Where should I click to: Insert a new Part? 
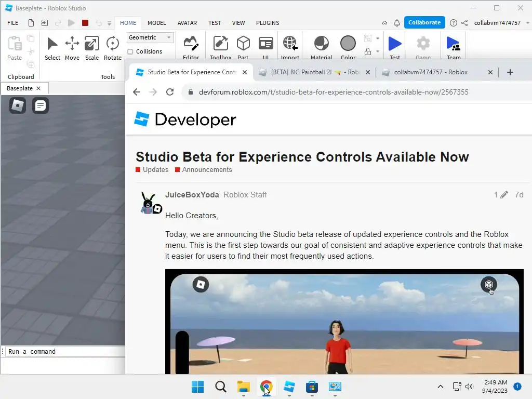pyautogui.click(x=243, y=47)
